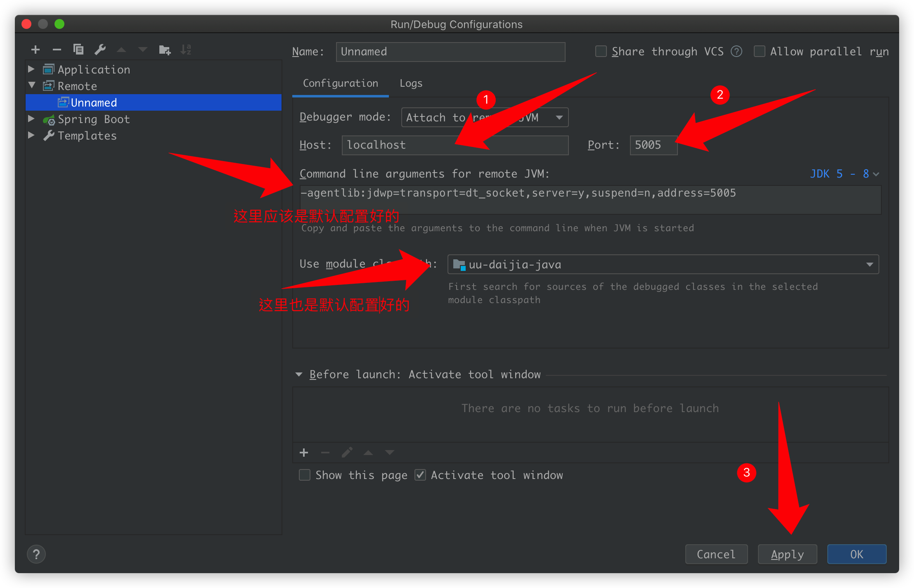Image resolution: width=914 pixels, height=588 pixels.
Task: Collapse the Before launch section
Action: click(299, 375)
